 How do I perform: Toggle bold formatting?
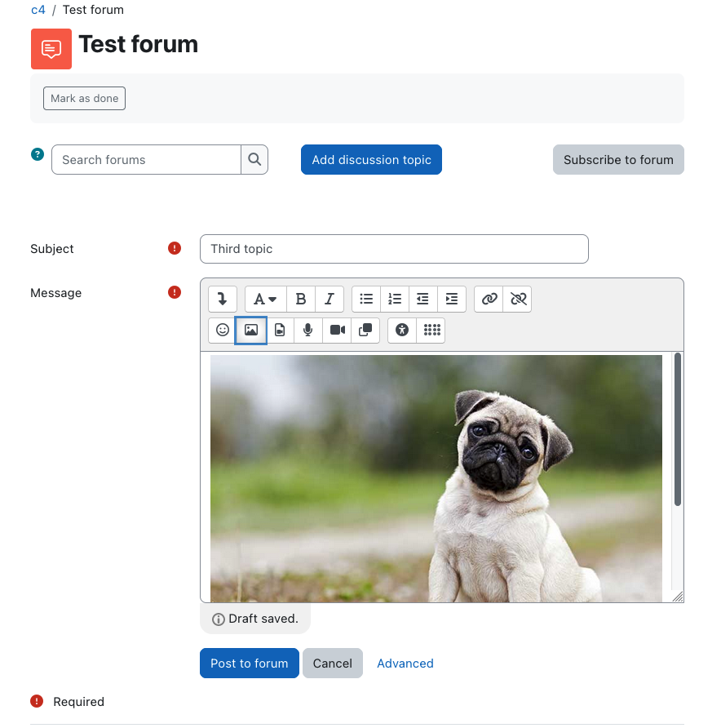point(301,299)
